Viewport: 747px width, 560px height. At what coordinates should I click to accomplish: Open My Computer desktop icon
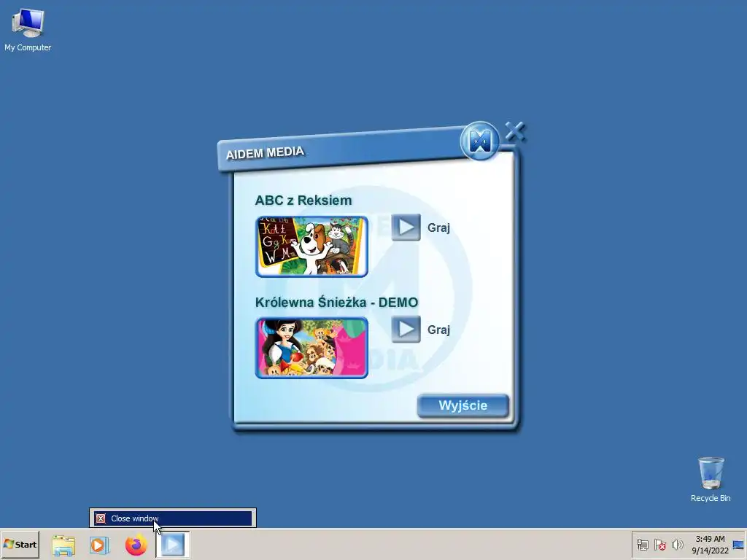click(x=28, y=30)
